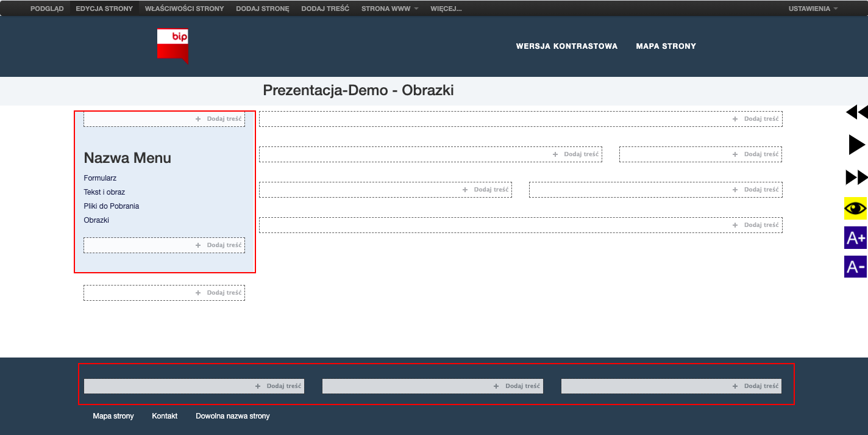Decrease font size with A- icon
The image size is (868, 435).
(x=855, y=267)
